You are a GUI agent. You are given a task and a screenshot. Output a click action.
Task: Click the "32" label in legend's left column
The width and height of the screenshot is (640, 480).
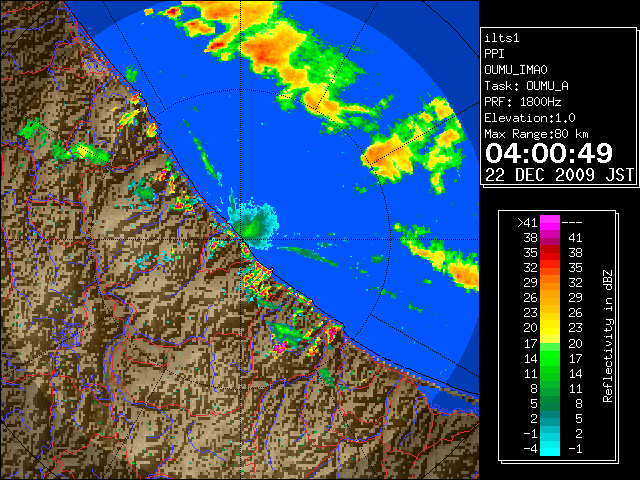pyautogui.click(x=531, y=268)
